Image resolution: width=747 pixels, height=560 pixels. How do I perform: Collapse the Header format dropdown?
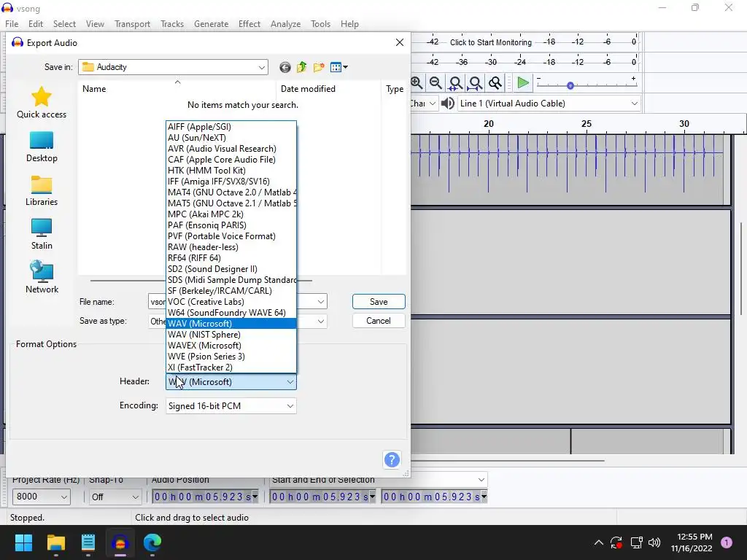290,382
